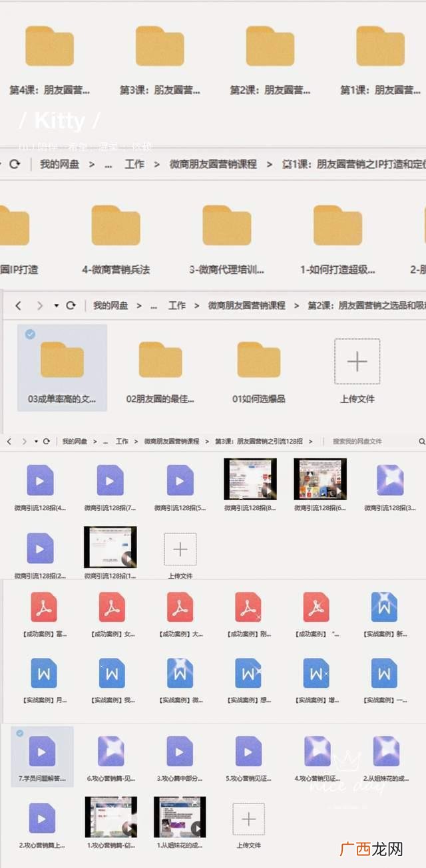
Task: Open the 【实战案例】增 Word document
Action: tap(316, 673)
